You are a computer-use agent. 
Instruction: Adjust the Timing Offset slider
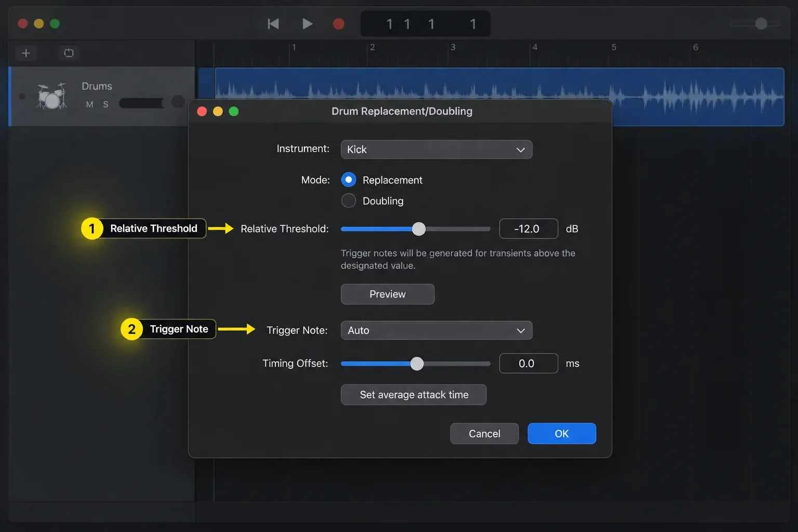tap(416, 364)
